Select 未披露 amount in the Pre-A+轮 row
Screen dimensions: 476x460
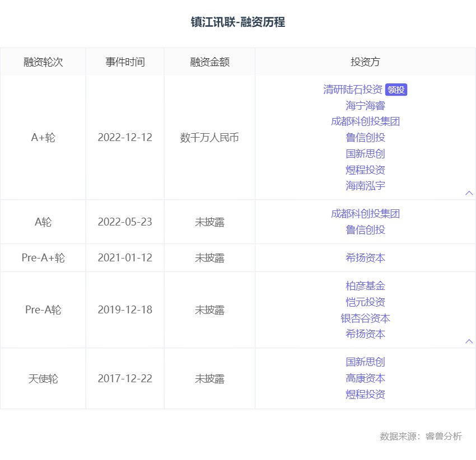pos(210,258)
